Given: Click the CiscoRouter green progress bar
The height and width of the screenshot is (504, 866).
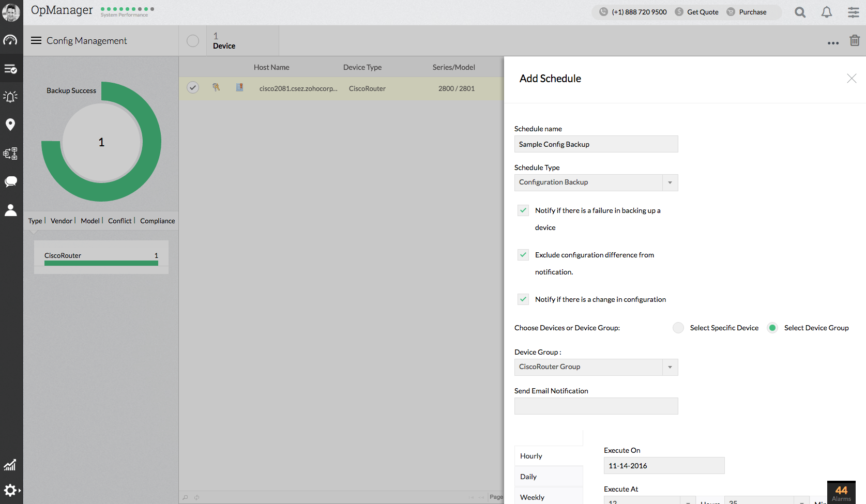Looking at the screenshot, I should pyautogui.click(x=101, y=263).
